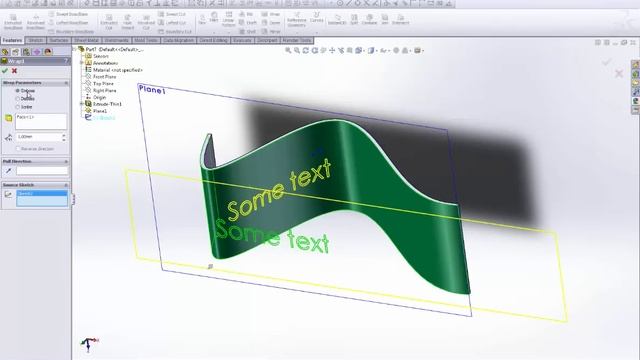The height and width of the screenshot is (360, 640).
Task: Collapse the Source Sketch section
Action: pos(66,185)
